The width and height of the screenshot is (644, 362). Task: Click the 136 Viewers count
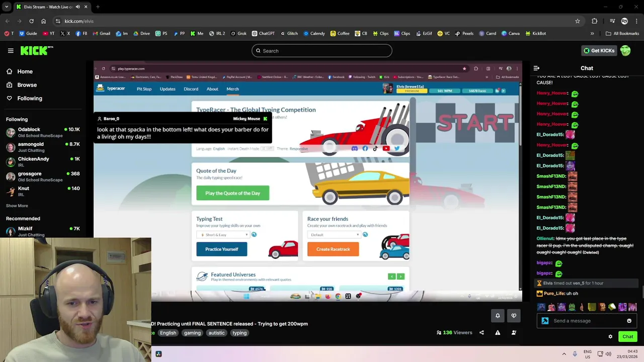[x=454, y=332]
